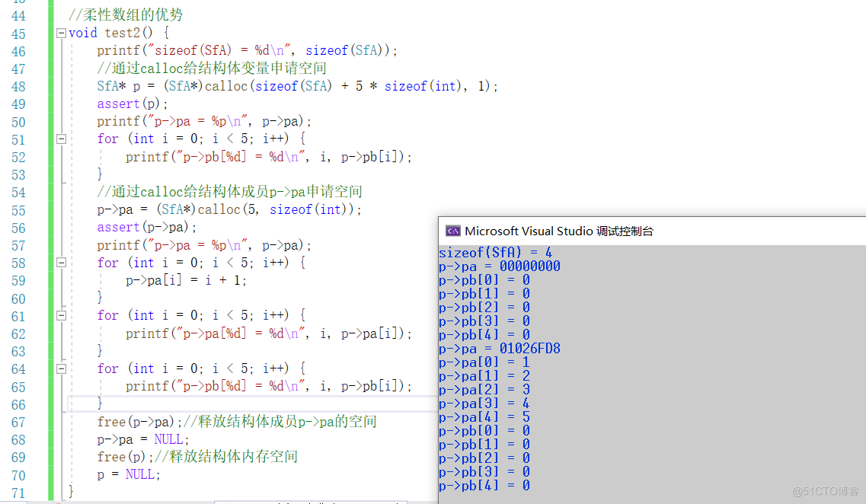Click line number 67 in the gutter
Screen dimensions: 866x504
[18, 423]
